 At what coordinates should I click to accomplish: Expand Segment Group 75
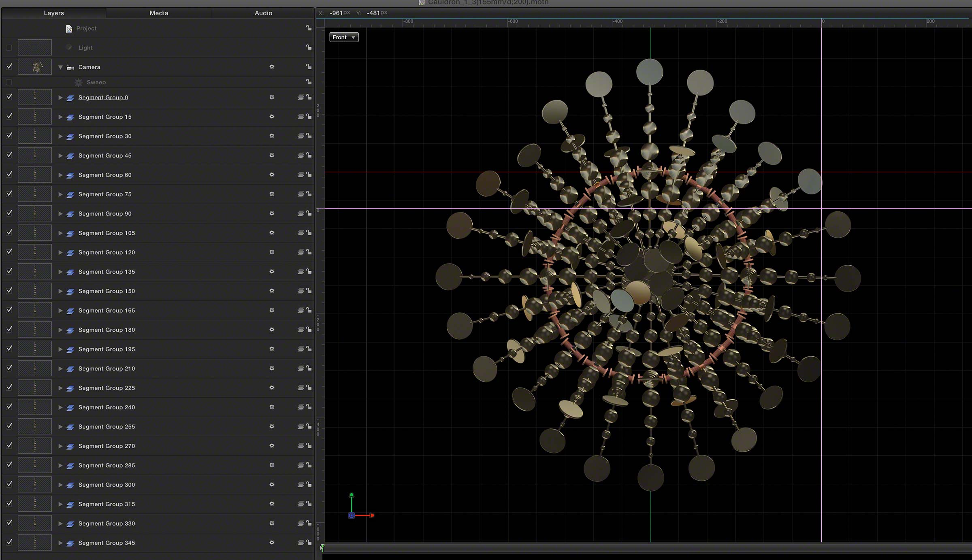click(60, 194)
